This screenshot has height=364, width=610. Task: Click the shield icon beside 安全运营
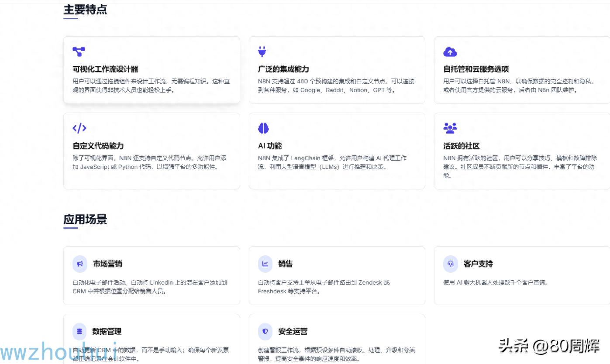pyautogui.click(x=265, y=331)
